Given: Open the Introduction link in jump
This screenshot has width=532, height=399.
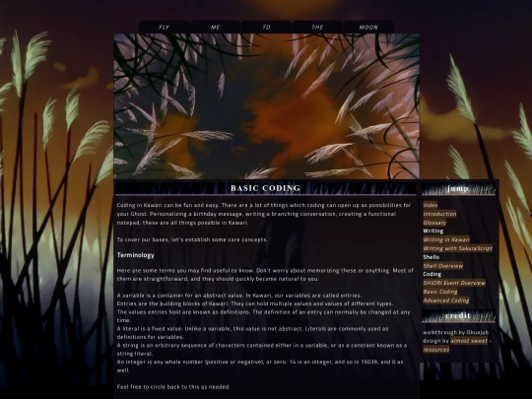Looking at the screenshot, I should coord(439,214).
